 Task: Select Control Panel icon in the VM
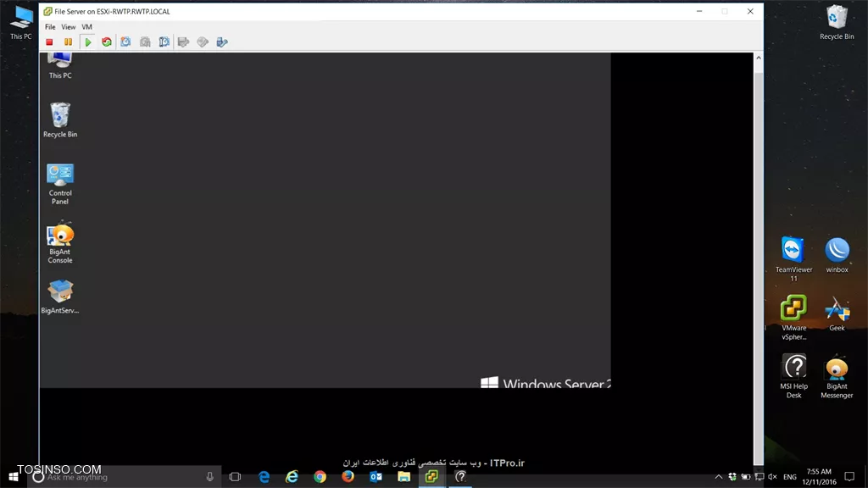pos(60,184)
